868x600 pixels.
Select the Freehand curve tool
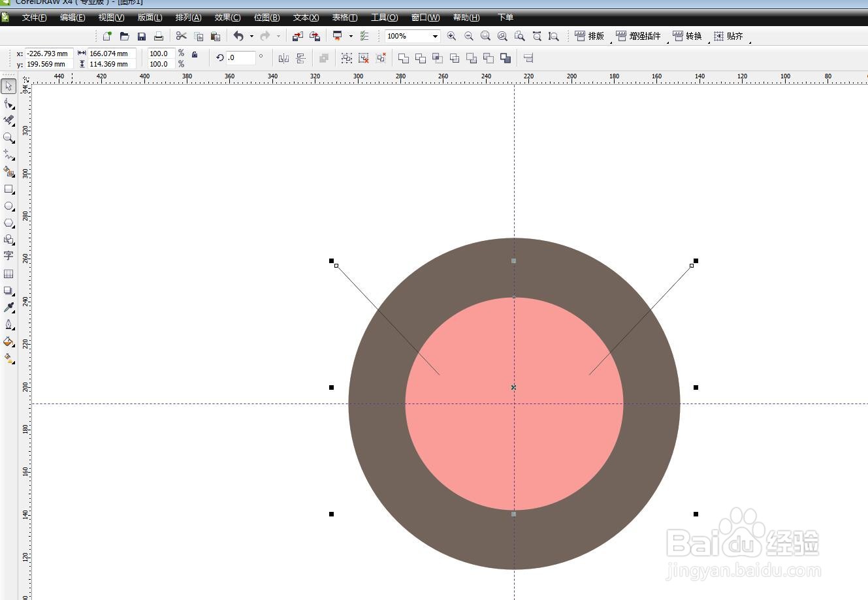click(x=8, y=155)
